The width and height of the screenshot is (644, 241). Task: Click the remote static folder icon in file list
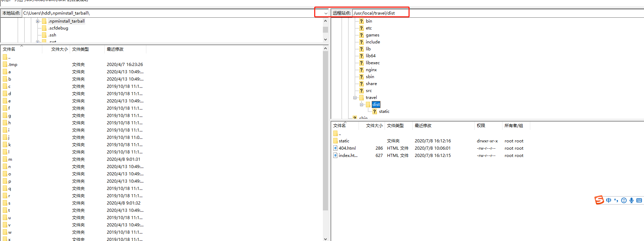point(335,141)
